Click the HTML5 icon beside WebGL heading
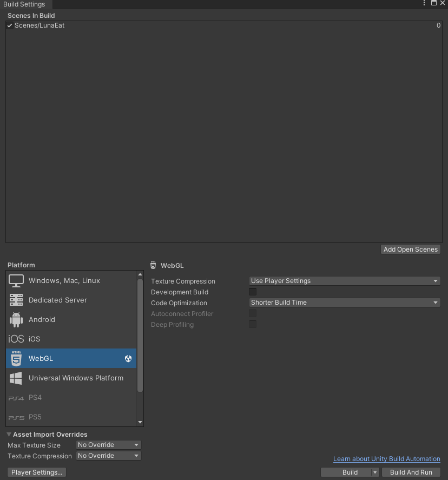 coord(153,265)
